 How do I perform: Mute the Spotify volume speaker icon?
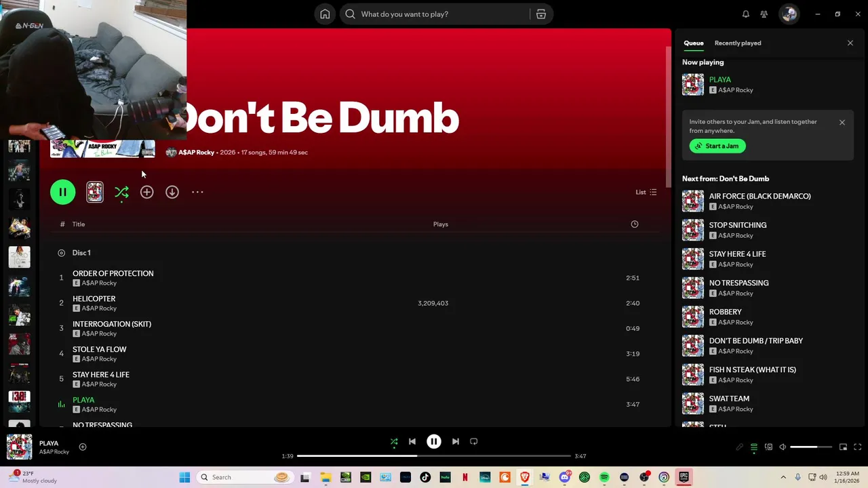click(x=783, y=447)
